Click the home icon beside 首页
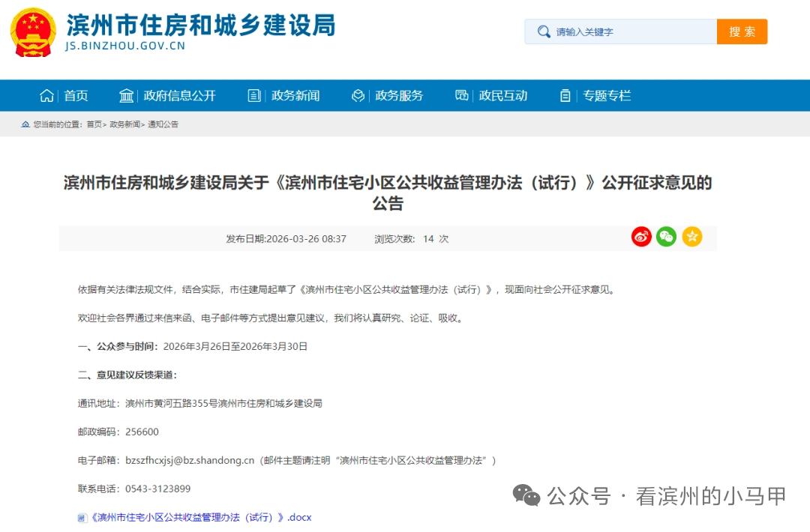The width and height of the screenshot is (810, 532). point(46,95)
